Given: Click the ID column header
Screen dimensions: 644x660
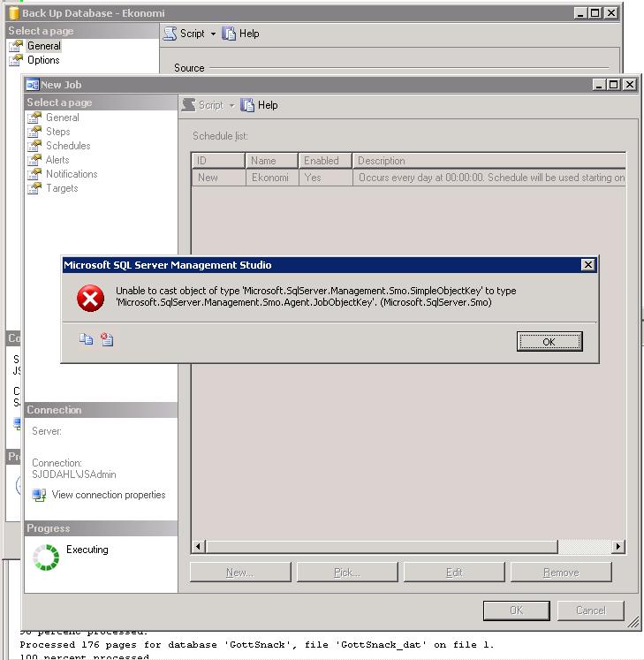Looking at the screenshot, I should pos(218,161).
